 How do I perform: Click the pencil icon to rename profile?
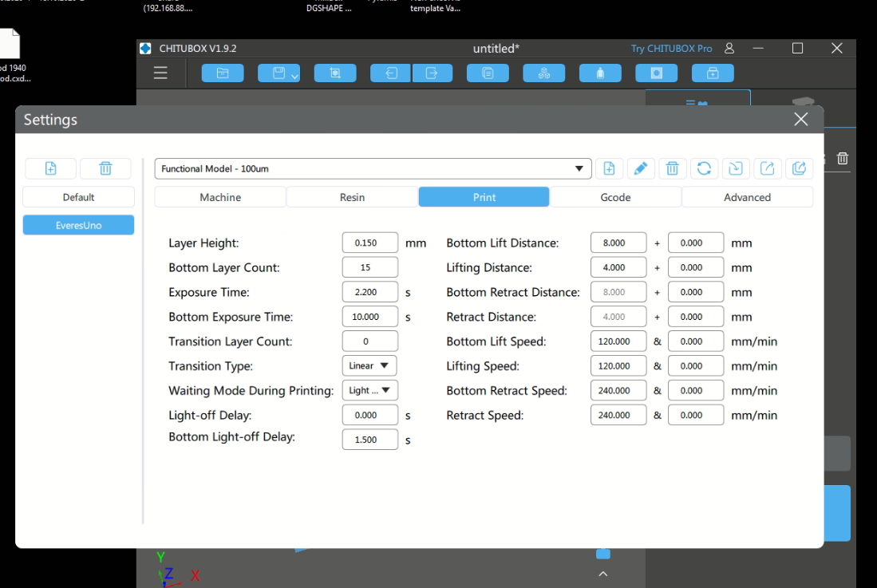click(x=640, y=168)
